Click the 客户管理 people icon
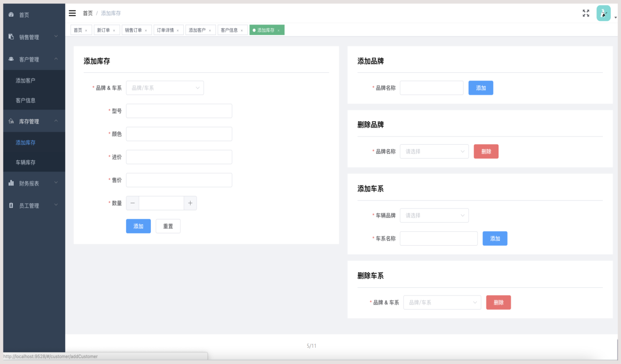621x364 pixels. 11,59
